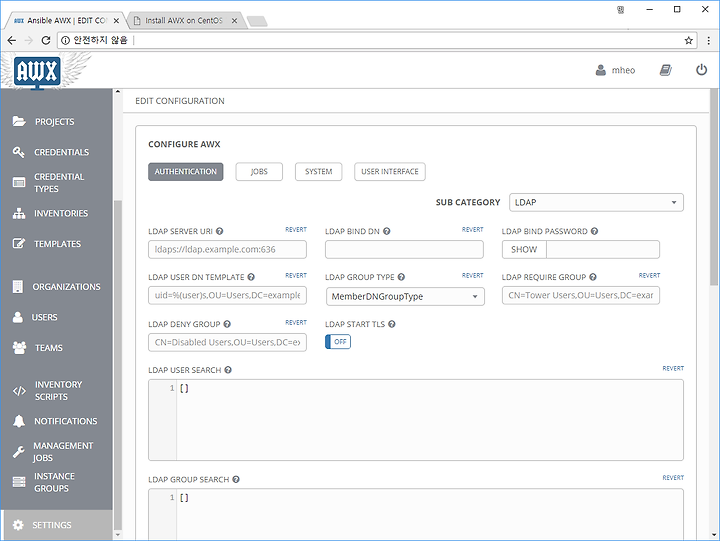Click sidebar vertical scrollbar thumb
720x541 pixels.
point(118,365)
